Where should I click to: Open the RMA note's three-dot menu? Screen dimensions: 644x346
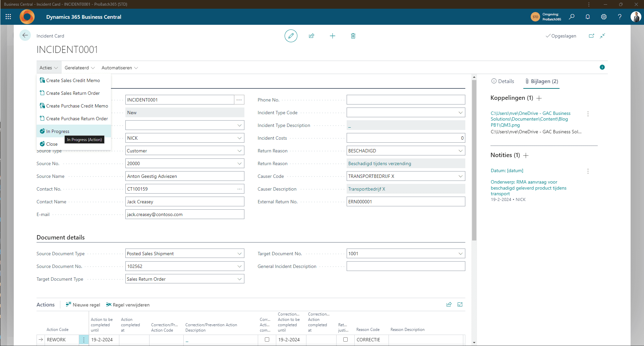pos(588,171)
